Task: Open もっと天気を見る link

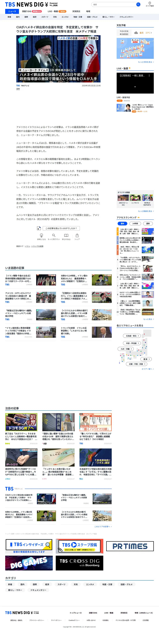Action: (146, 62)
